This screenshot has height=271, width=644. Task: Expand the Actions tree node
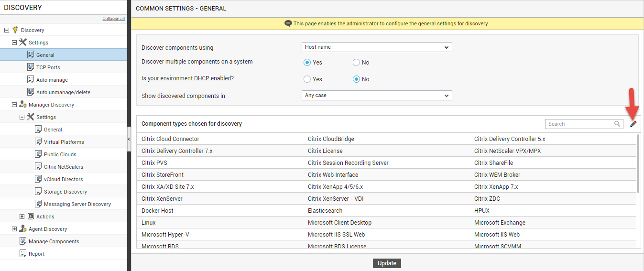tap(22, 217)
